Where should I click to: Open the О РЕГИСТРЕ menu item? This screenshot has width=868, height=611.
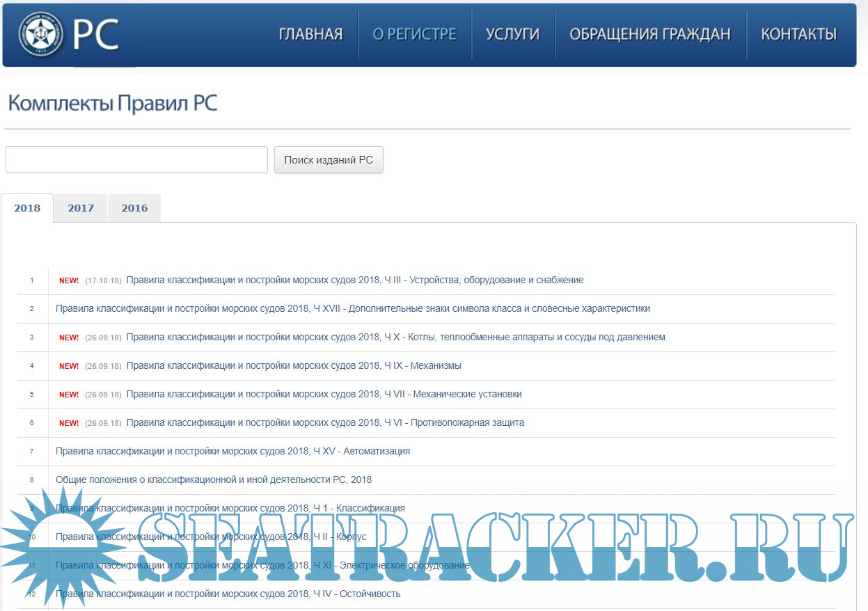[414, 34]
